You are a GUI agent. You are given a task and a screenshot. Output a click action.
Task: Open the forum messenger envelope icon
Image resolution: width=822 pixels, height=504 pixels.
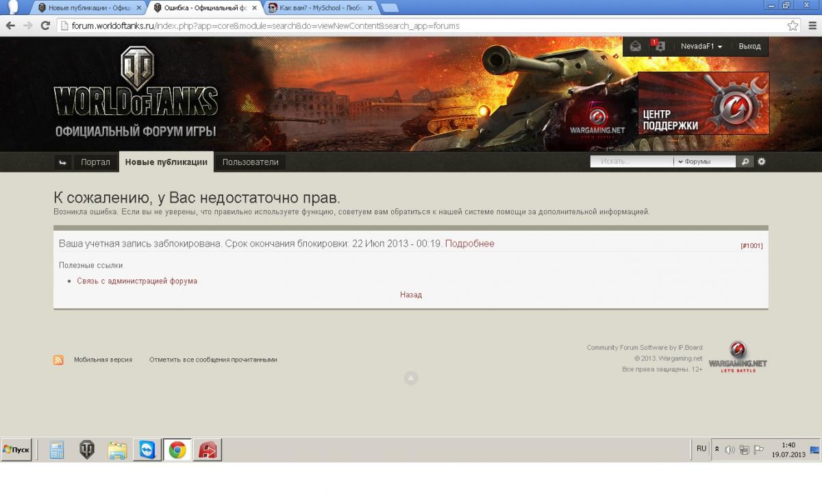[636, 47]
